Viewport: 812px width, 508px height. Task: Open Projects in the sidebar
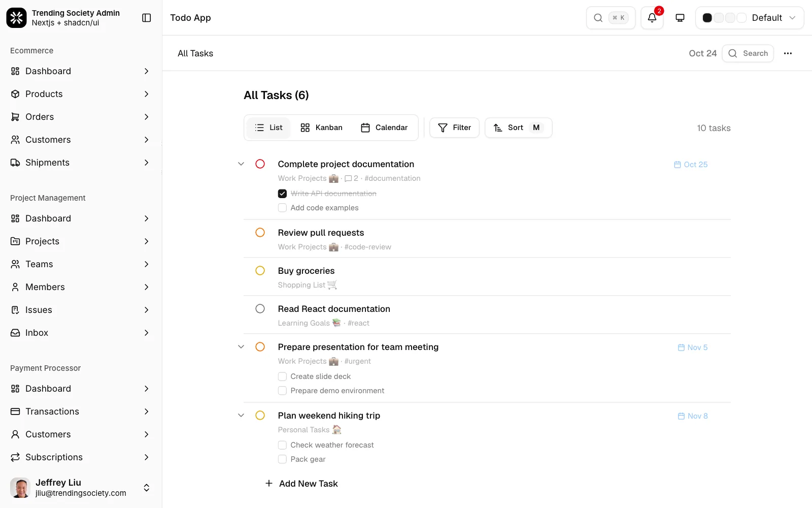coord(81,241)
